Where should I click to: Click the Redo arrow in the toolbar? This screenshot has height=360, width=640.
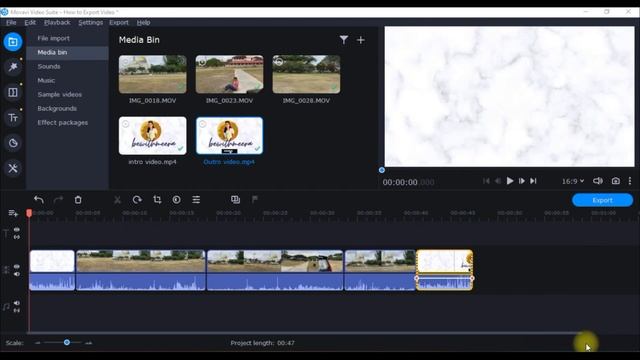click(58, 200)
